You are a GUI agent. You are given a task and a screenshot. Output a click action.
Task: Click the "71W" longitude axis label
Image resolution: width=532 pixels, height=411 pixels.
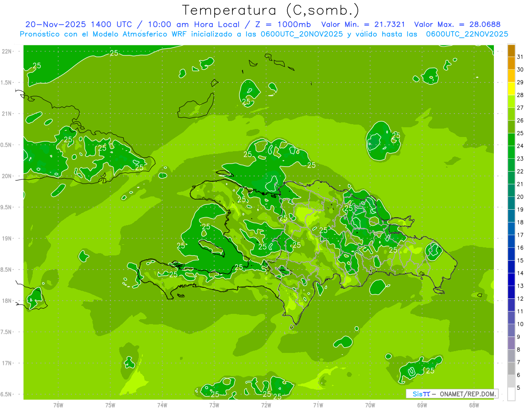[x=318, y=405]
